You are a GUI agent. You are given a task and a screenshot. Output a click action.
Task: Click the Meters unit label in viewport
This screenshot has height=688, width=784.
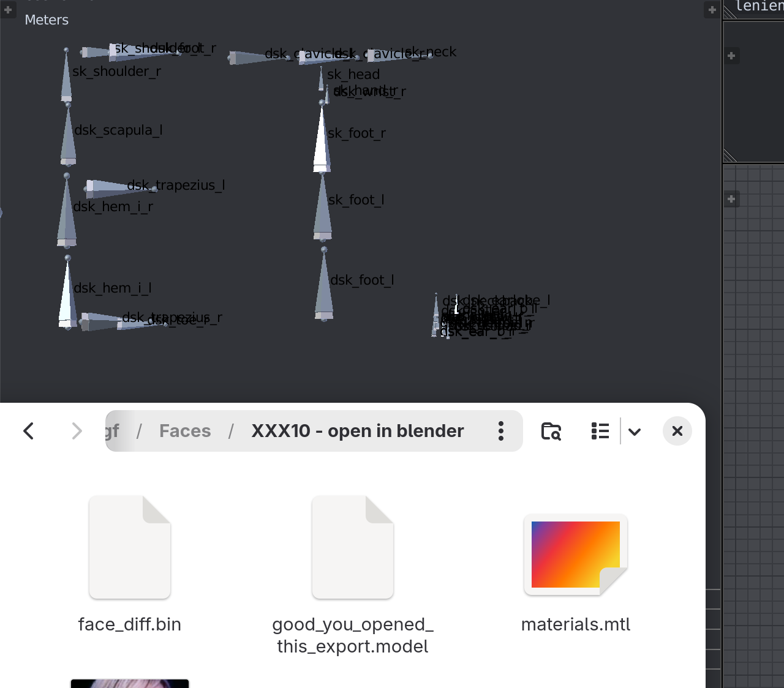pos(47,20)
